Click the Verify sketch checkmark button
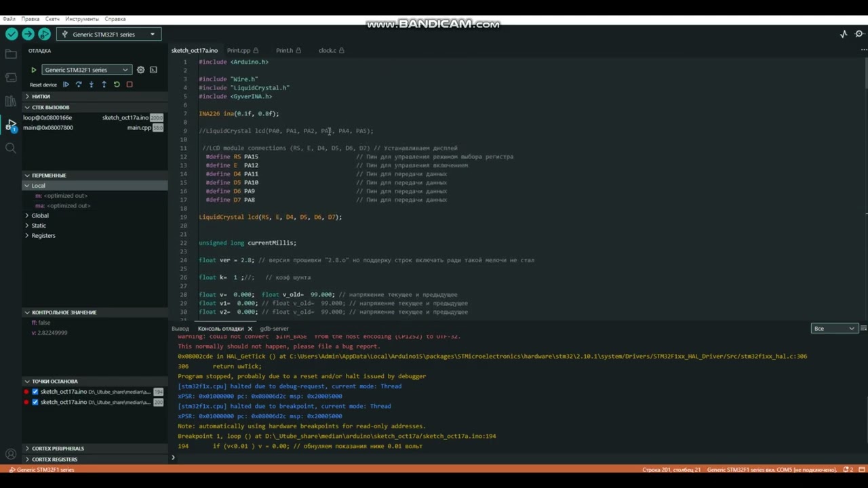Screen dimensions: 868x488 coord(12,34)
